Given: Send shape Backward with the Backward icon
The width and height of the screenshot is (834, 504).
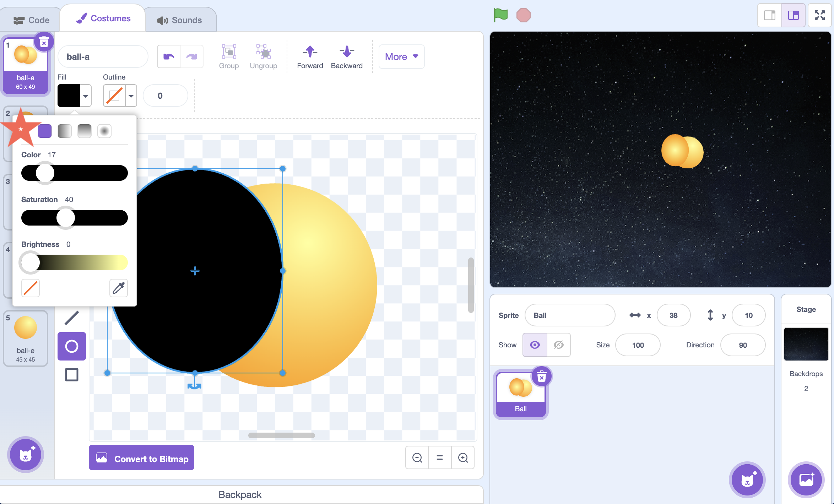Looking at the screenshot, I should click(x=347, y=56).
